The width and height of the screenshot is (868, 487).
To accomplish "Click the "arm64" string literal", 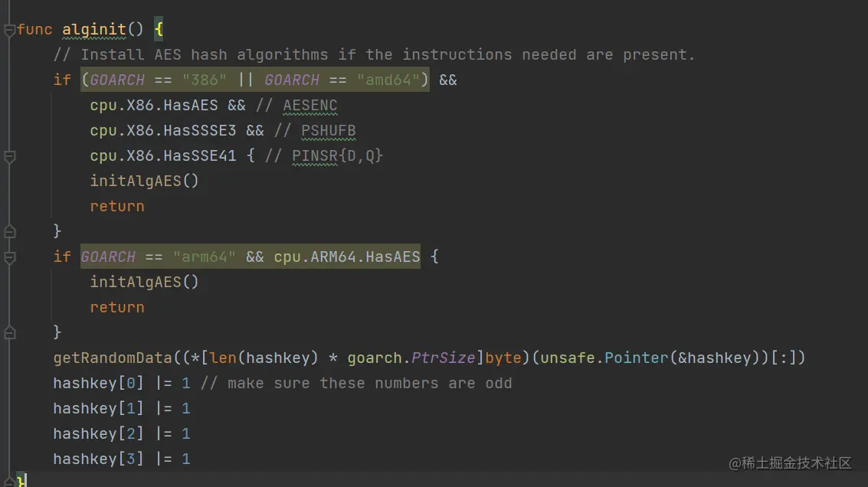I will click(x=205, y=257).
